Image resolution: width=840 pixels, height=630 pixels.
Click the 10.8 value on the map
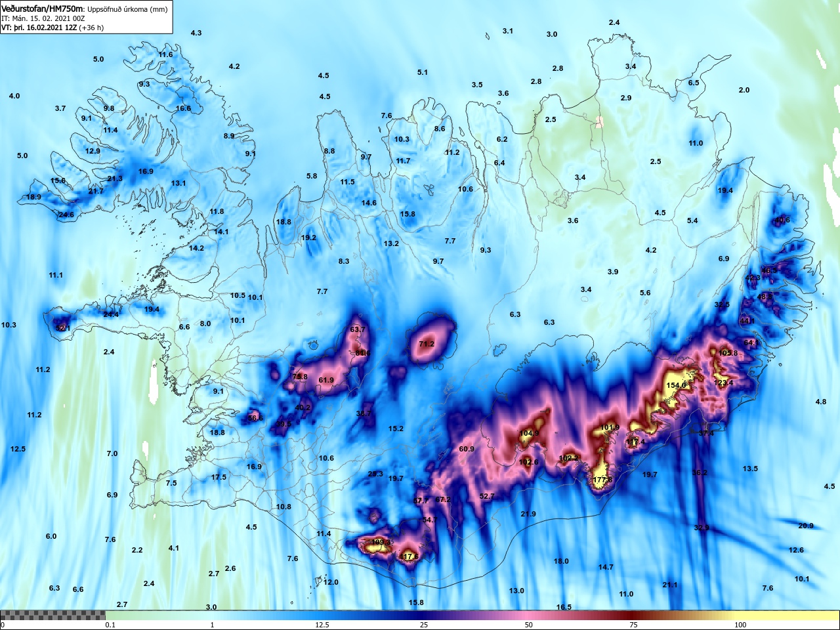tap(283, 507)
